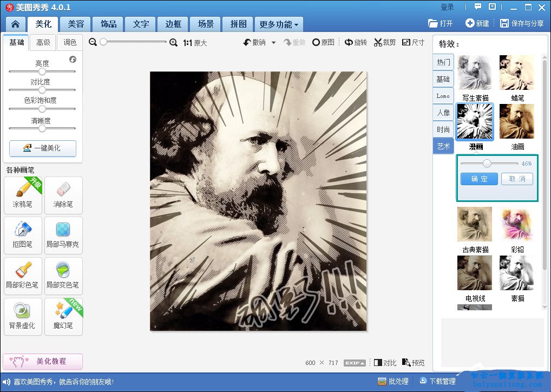Click the 旋转 rotate icon

pyautogui.click(x=356, y=43)
